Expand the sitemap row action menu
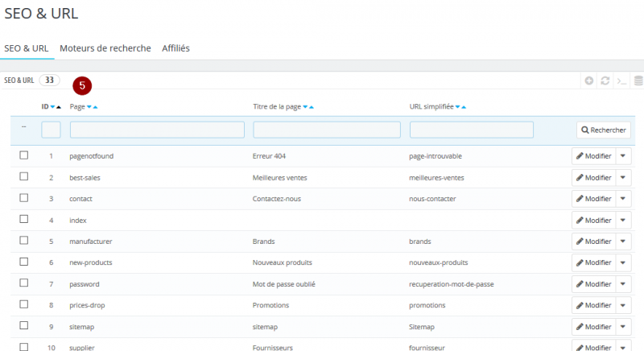This screenshot has height=351, width=644. click(623, 326)
